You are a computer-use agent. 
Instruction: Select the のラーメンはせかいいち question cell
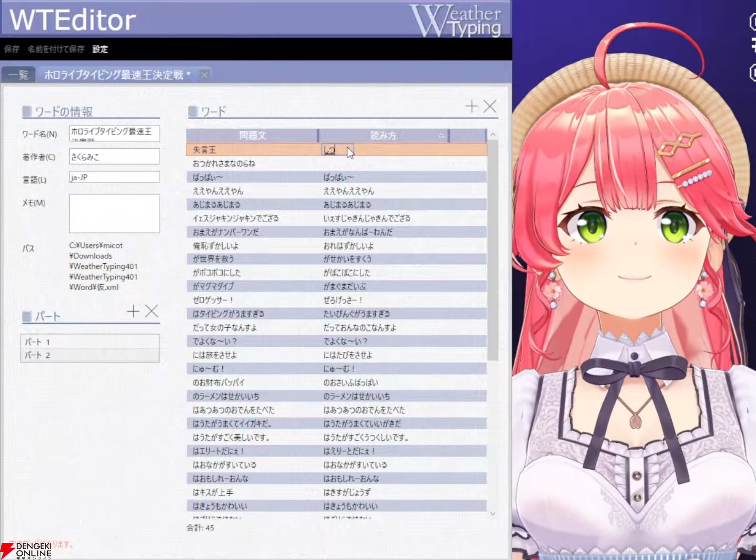point(252,396)
